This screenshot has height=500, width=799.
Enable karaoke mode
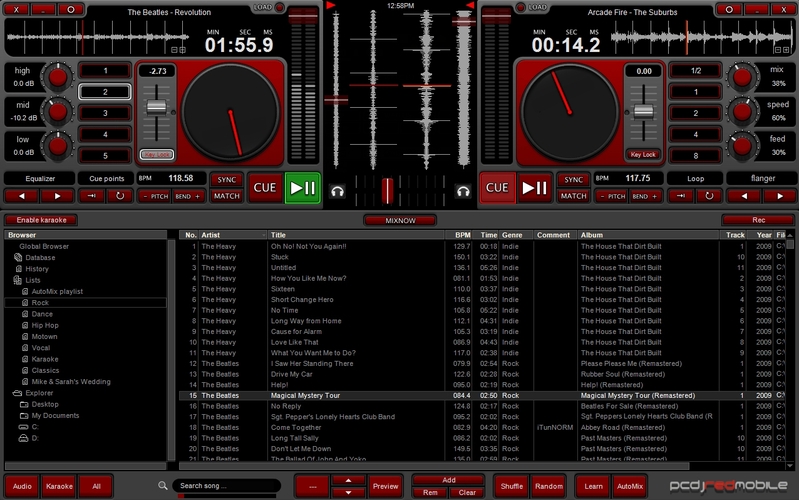tap(40, 219)
